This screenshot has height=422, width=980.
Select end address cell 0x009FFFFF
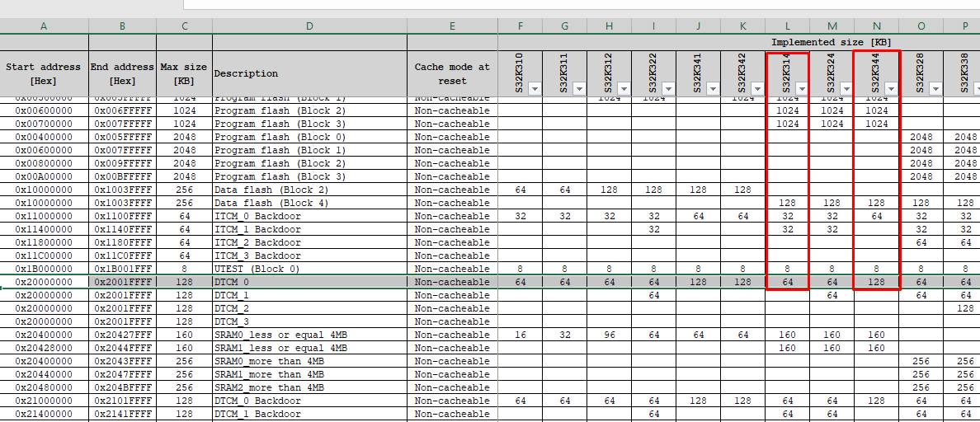click(122, 163)
